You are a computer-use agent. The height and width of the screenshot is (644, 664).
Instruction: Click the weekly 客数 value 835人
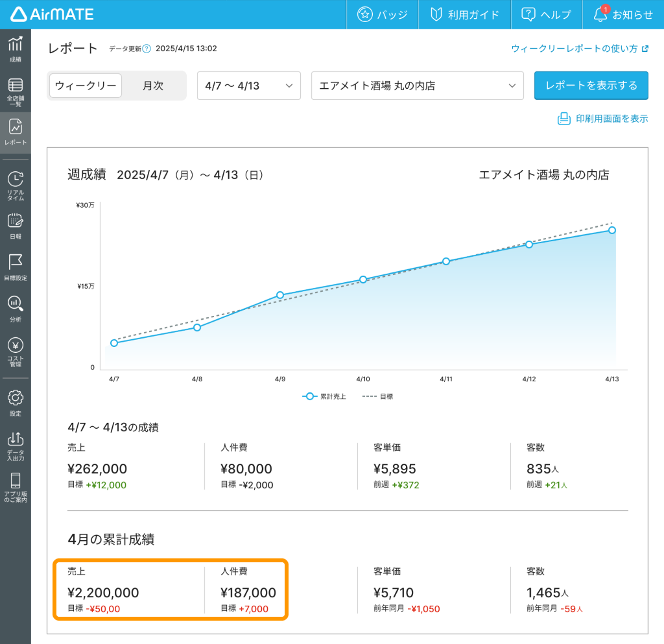[543, 469]
